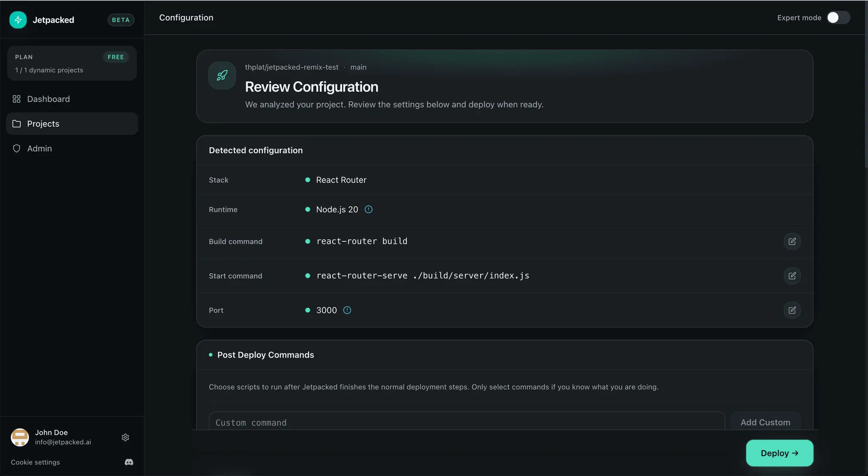
Task: Toggle Expert mode switch on
Action: (x=838, y=17)
